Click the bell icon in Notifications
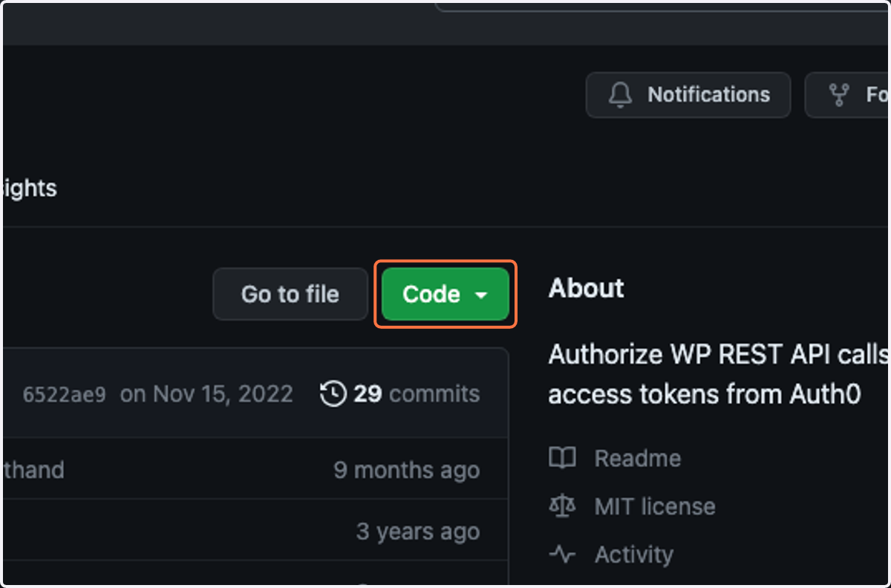This screenshot has width=891, height=588. point(621,95)
